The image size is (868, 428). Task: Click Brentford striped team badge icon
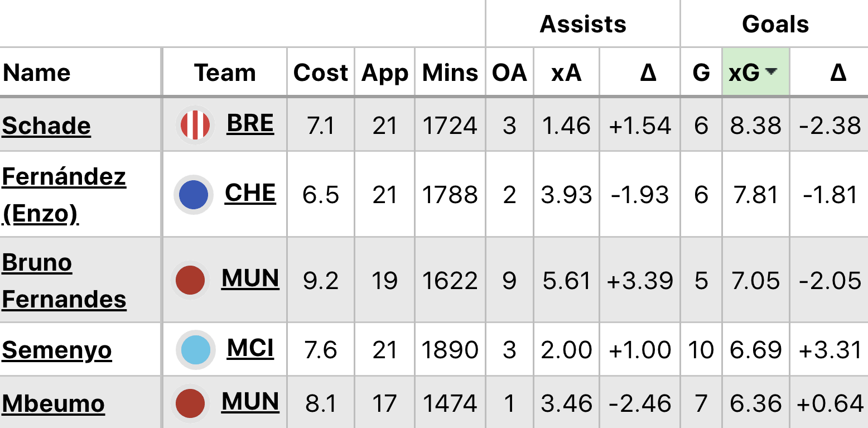point(195,125)
